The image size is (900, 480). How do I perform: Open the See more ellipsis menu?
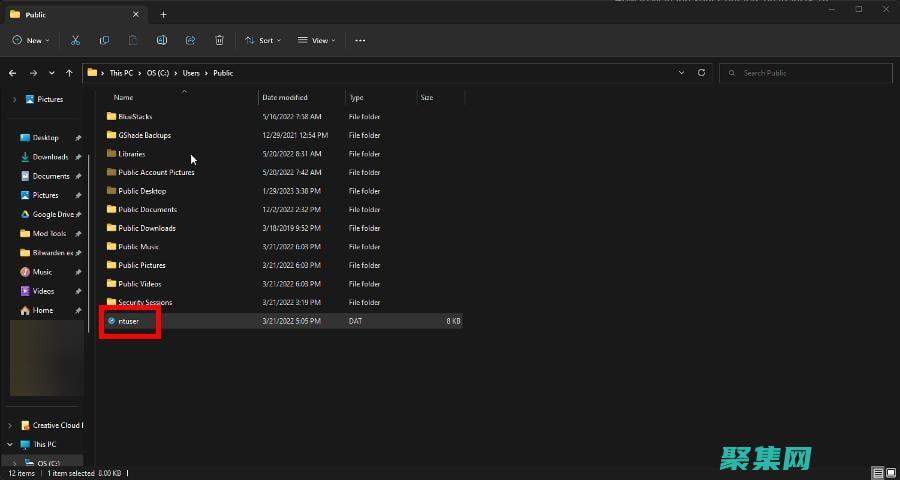click(x=360, y=40)
